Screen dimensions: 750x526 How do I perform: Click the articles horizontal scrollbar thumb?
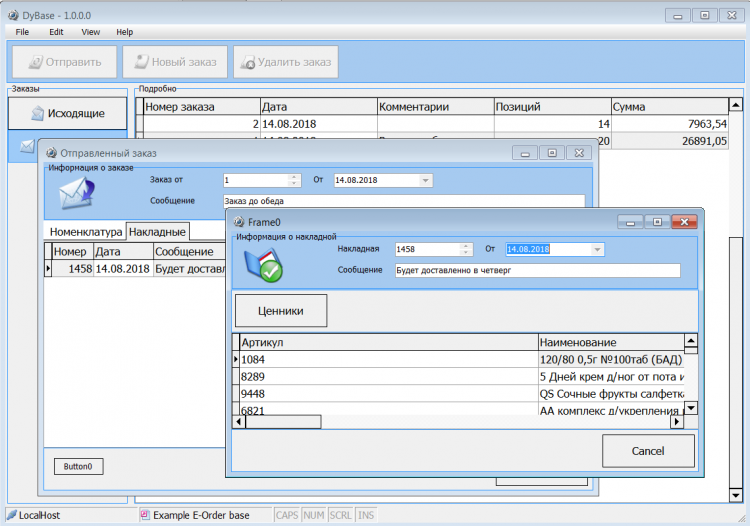283,422
